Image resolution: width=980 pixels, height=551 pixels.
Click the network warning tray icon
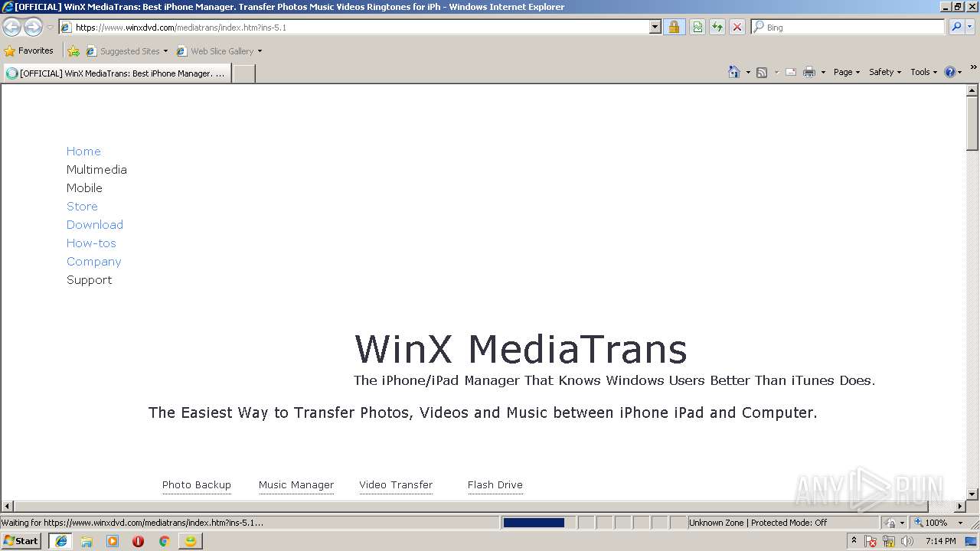click(889, 541)
